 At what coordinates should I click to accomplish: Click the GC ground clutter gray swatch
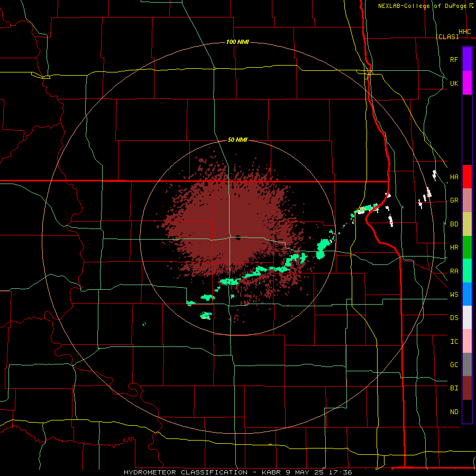[467, 364]
